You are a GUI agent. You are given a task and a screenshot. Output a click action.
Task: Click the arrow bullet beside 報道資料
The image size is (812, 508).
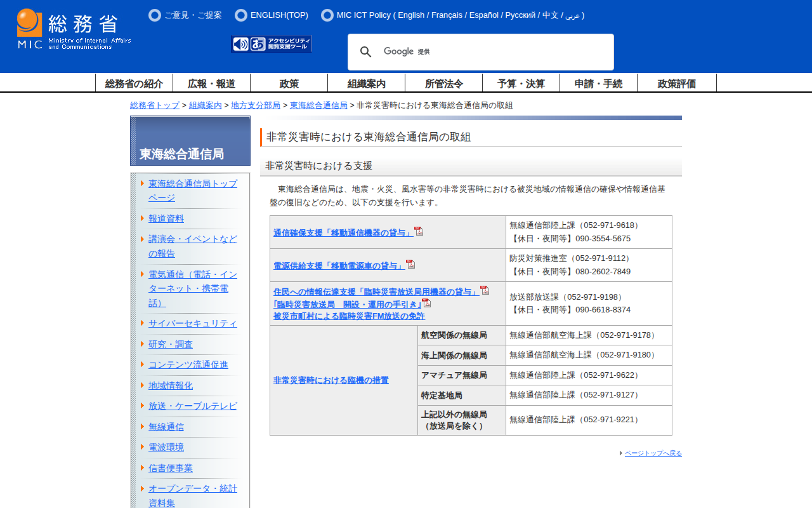[142, 218]
